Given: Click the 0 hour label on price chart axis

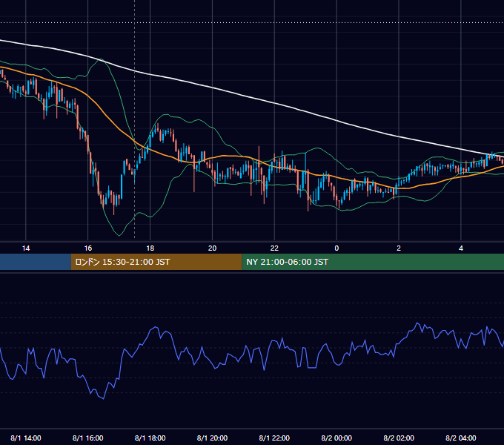Looking at the screenshot, I should click(336, 248).
